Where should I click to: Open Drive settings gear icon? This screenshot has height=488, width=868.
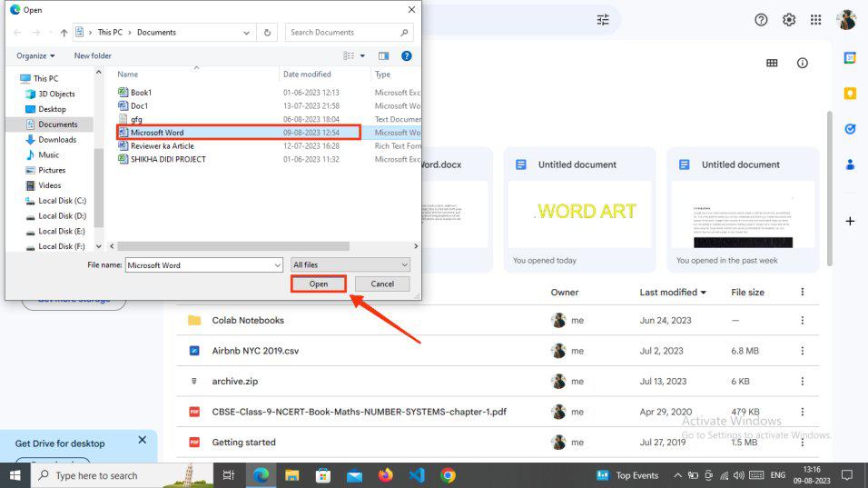click(x=789, y=20)
